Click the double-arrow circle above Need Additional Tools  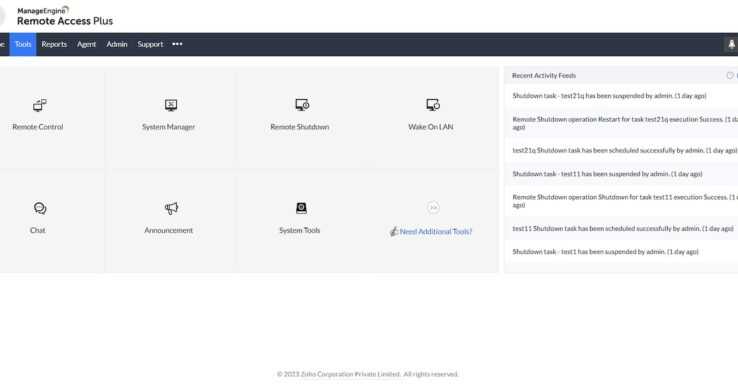[433, 208]
